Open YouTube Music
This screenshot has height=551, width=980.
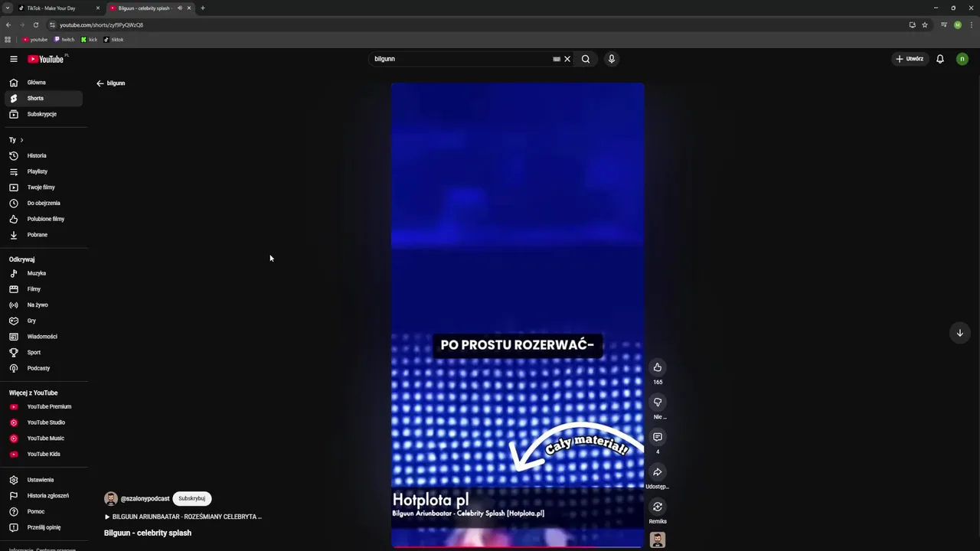coord(43,439)
